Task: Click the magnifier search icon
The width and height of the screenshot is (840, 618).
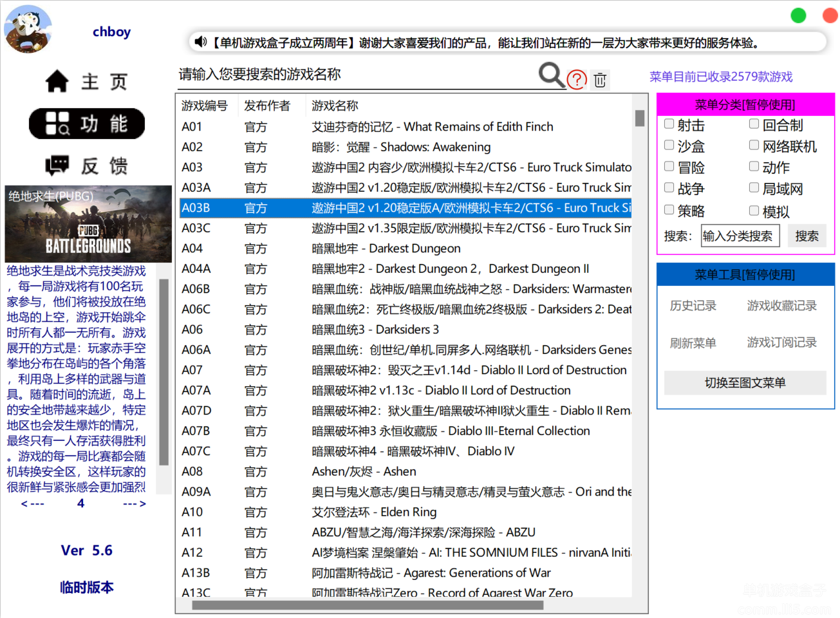Action: point(552,75)
